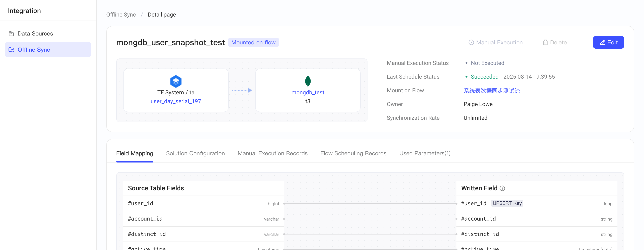Click the Unlimited synchronization rate value
The width and height of the screenshot is (644, 250).
pyautogui.click(x=475, y=118)
